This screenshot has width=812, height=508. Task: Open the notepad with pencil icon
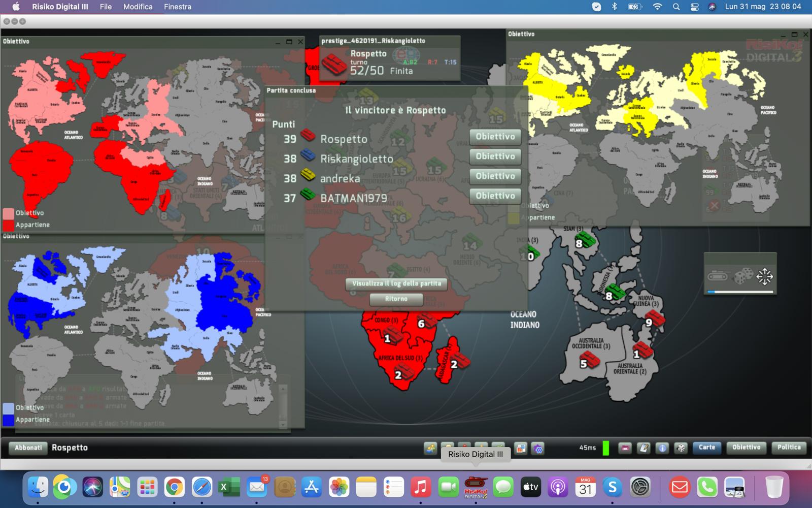click(644, 448)
